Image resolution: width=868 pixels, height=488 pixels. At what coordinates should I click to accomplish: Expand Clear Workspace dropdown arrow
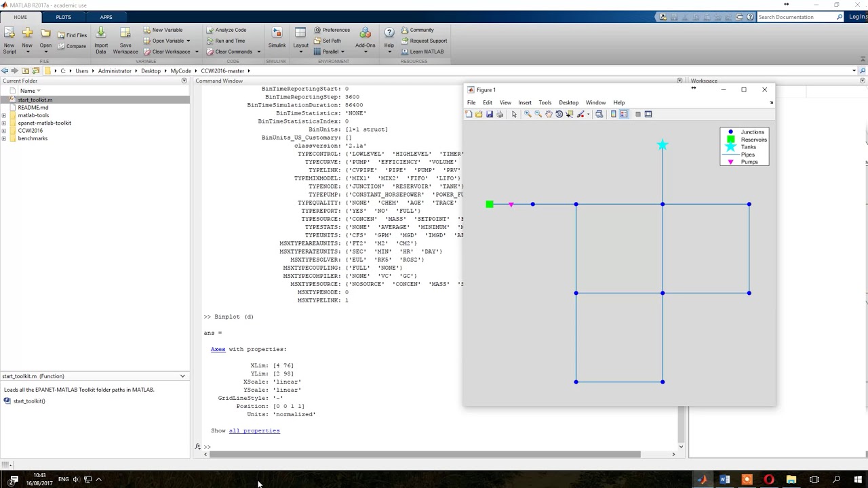[197, 52]
